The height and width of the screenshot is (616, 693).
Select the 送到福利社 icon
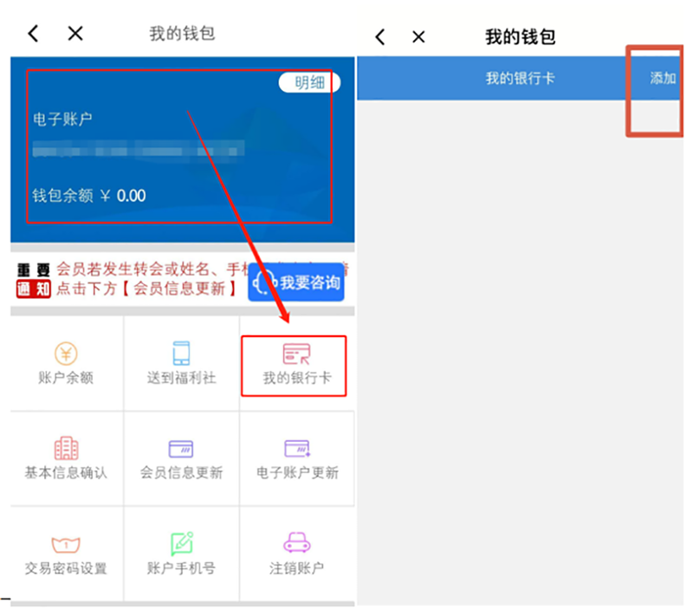click(x=181, y=362)
